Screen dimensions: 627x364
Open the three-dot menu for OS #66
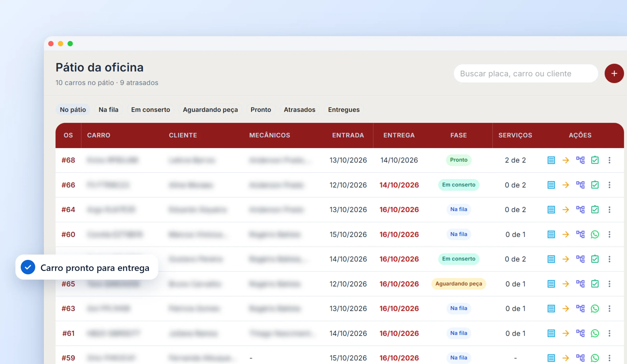609,185
